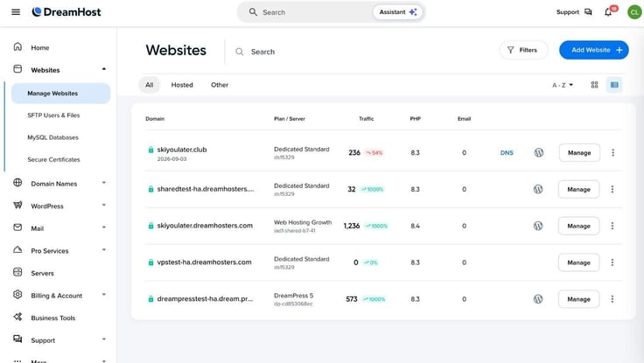Open Secure Certificates
This screenshot has width=644, height=363.
53,160
